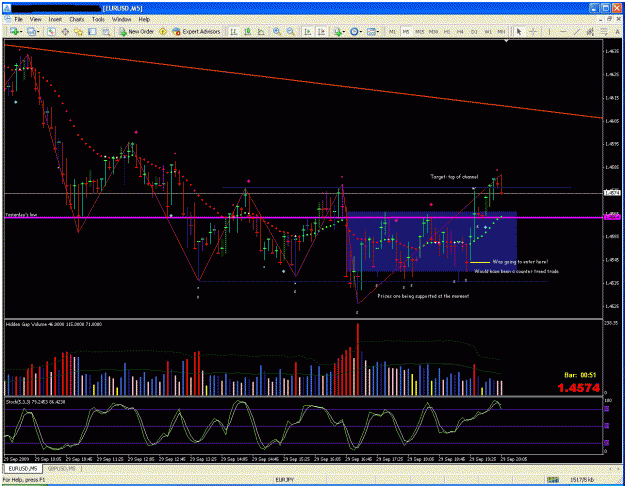Toggle the Market Watch window icon
This screenshot has width=625, height=486.
coord(51,31)
